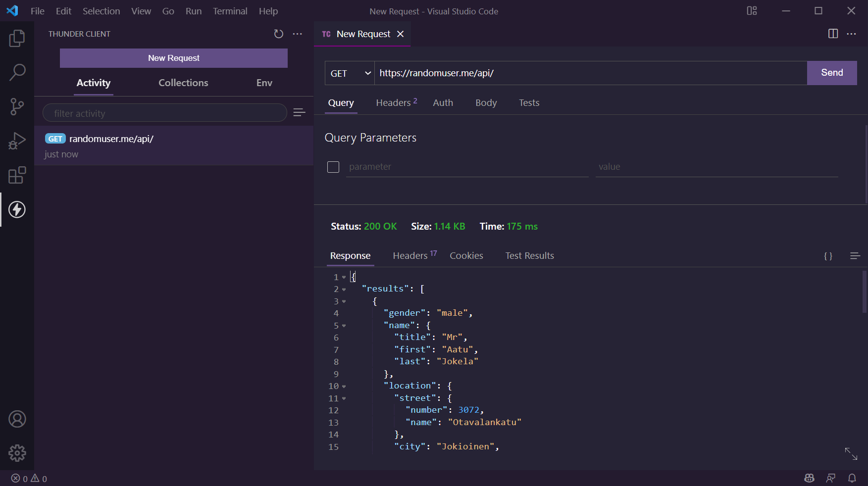Open the Thunder Client lightning bolt icon
The height and width of the screenshot is (486, 868).
pos(17,209)
